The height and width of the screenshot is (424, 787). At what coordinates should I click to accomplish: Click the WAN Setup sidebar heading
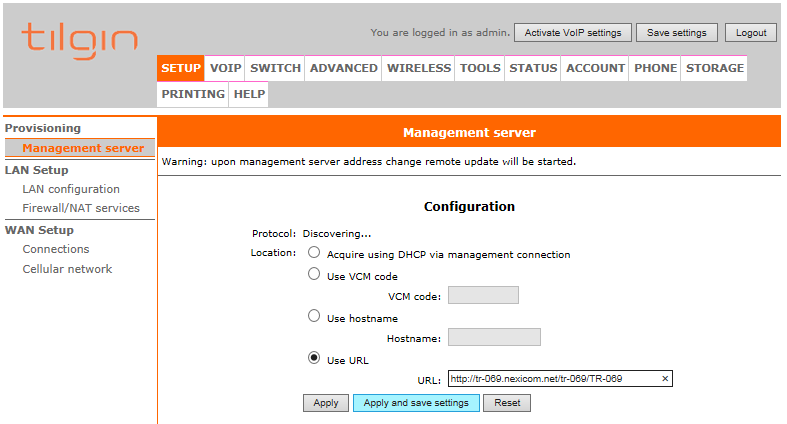[x=39, y=230]
